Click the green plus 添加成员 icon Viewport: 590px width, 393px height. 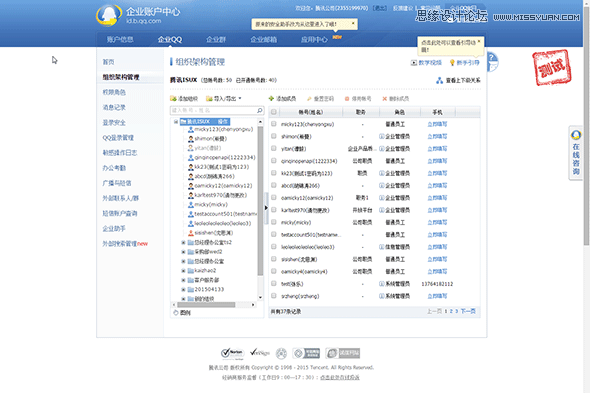(271, 99)
